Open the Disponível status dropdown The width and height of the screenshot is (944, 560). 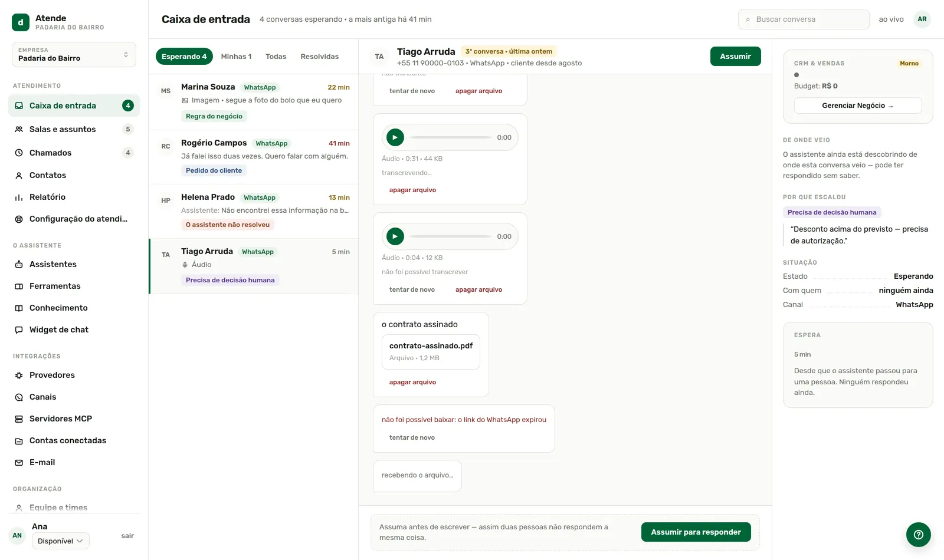(61, 541)
